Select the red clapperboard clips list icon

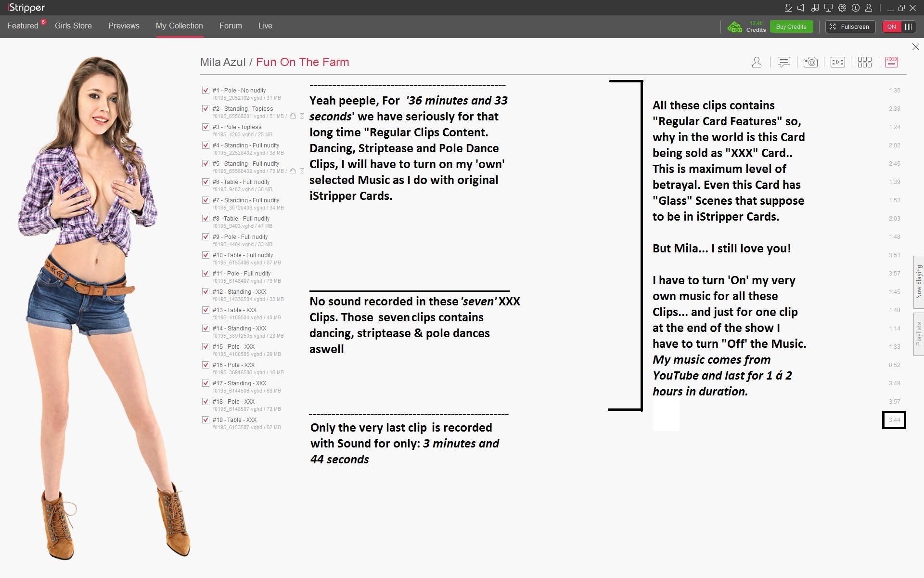(891, 62)
